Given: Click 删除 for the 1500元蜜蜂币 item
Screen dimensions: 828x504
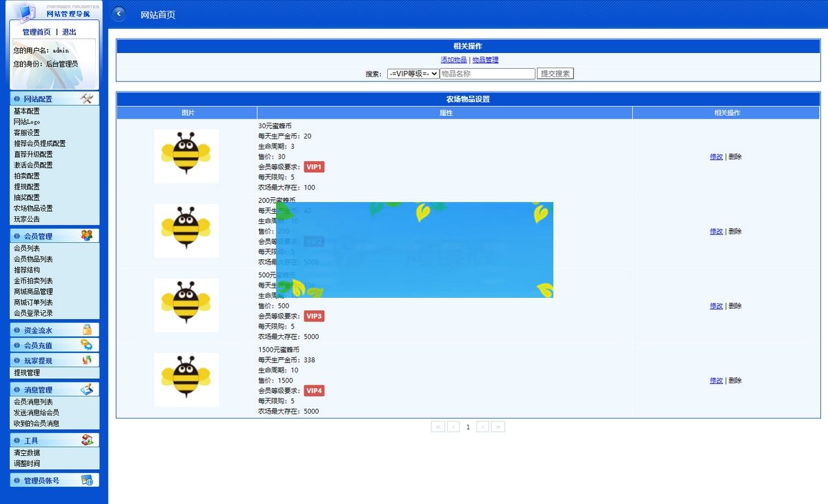Looking at the screenshot, I should pyautogui.click(x=735, y=381).
